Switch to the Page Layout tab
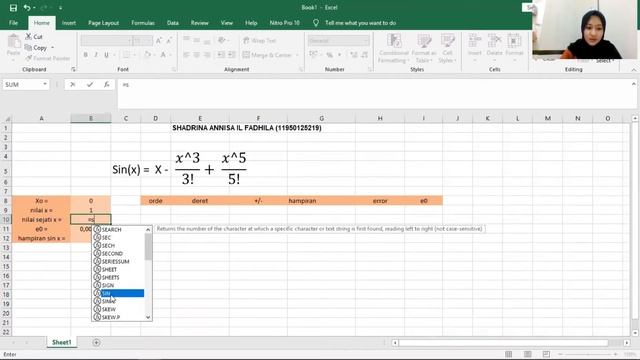The image size is (640, 360). (x=103, y=23)
